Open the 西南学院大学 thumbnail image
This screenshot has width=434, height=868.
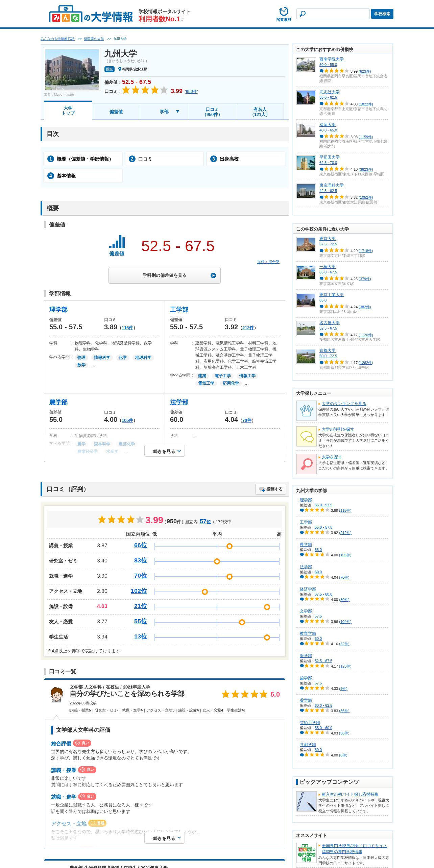[306, 65]
